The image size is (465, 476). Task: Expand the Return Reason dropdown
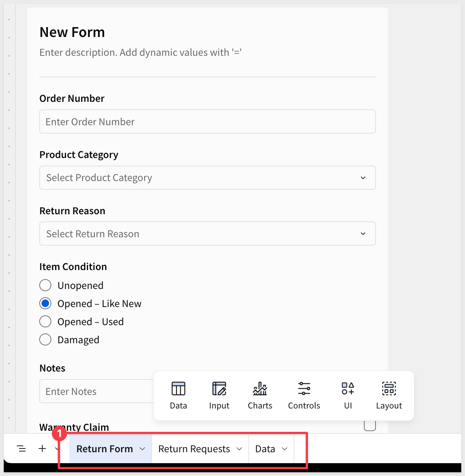tap(207, 233)
